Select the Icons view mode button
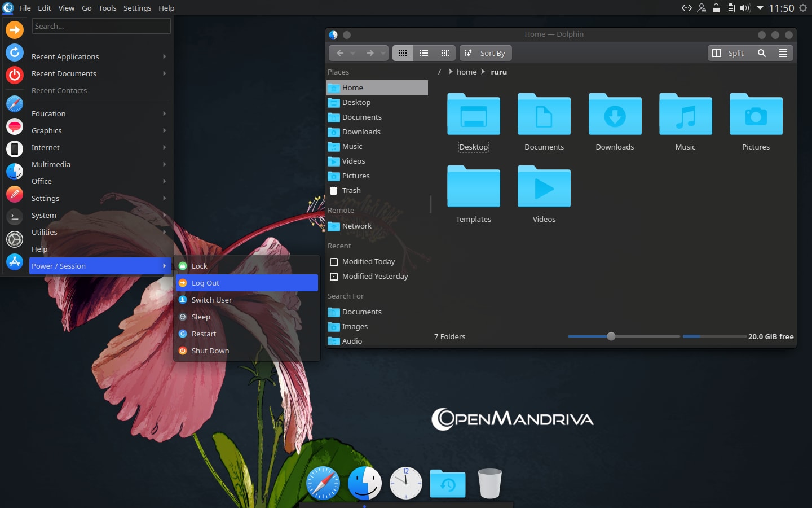 (403, 53)
